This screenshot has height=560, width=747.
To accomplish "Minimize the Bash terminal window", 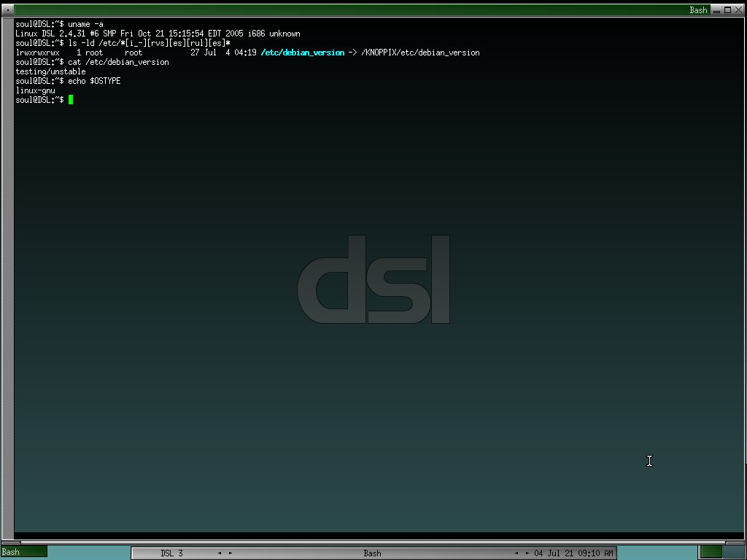I will [x=716, y=10].
